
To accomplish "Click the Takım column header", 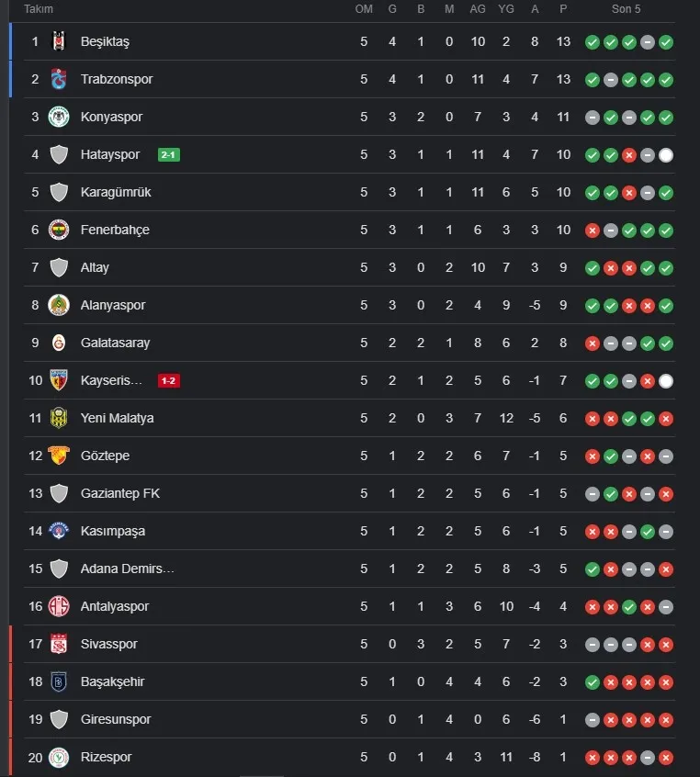I will click(x=39, y=9).
